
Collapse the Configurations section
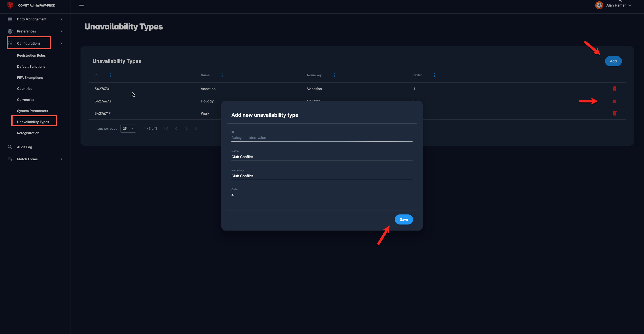pos(61,43)
